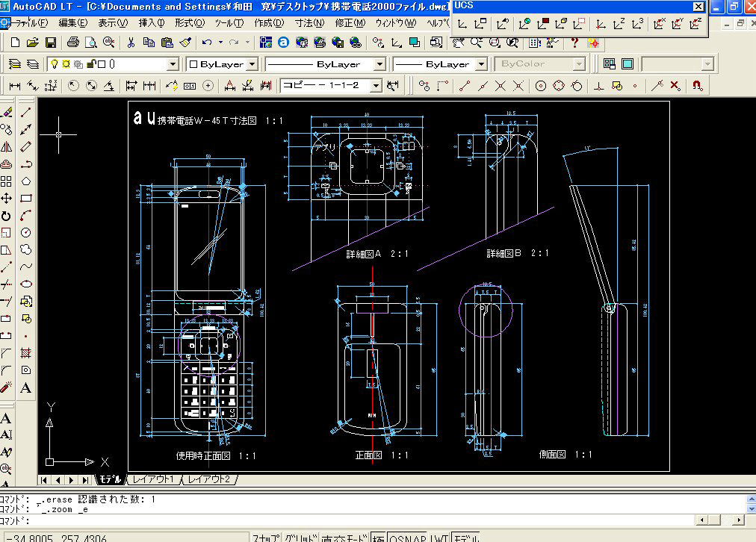Apply Match Properties with the paintbrush icon
The width and height of the screenshot is (756, 542).
185,43
